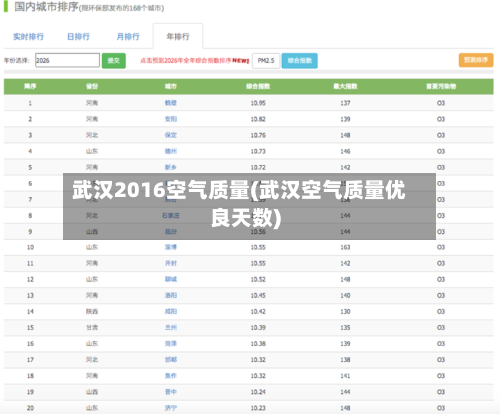Image resolution: width=500 pixels, height=414 pixels.
Task: Open the 鹤壁 city link
Action: pyautogui.click(x=171, y=103)
